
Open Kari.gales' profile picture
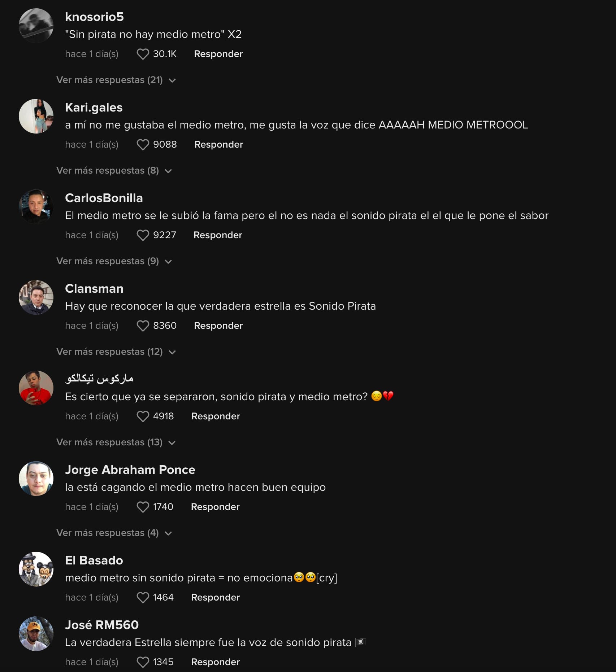click(36, 116)
